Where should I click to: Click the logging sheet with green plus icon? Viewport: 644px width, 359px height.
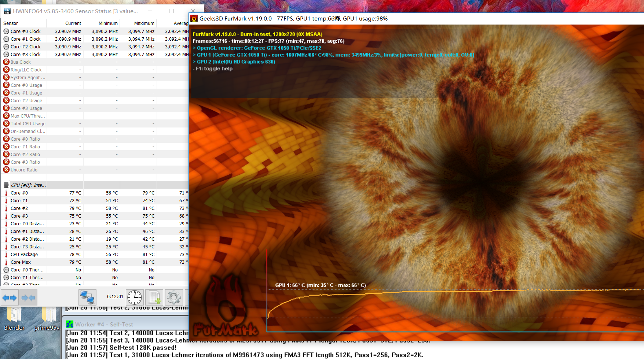[154, 297]
